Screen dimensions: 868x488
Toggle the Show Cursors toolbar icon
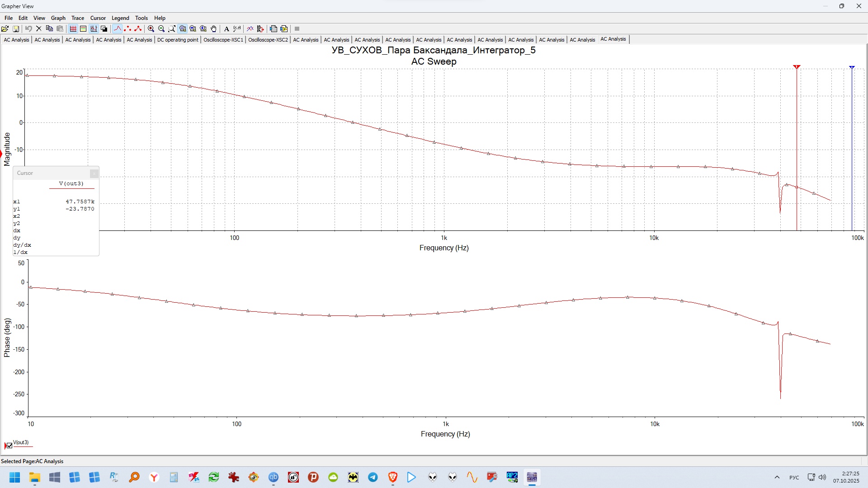coord(94,28)
